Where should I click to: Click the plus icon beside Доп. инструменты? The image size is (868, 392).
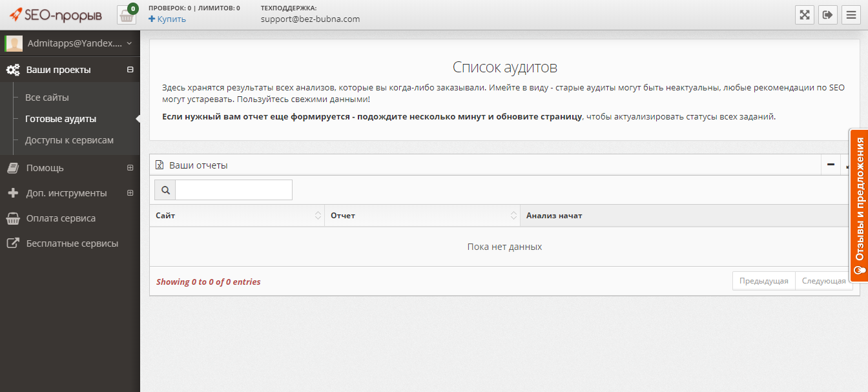13,193
